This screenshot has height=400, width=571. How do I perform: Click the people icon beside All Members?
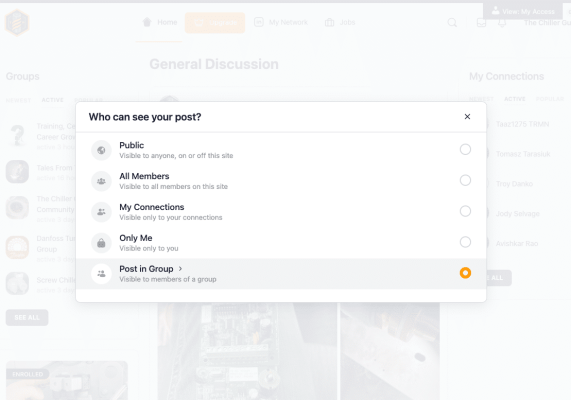click(x=101, y=181)
